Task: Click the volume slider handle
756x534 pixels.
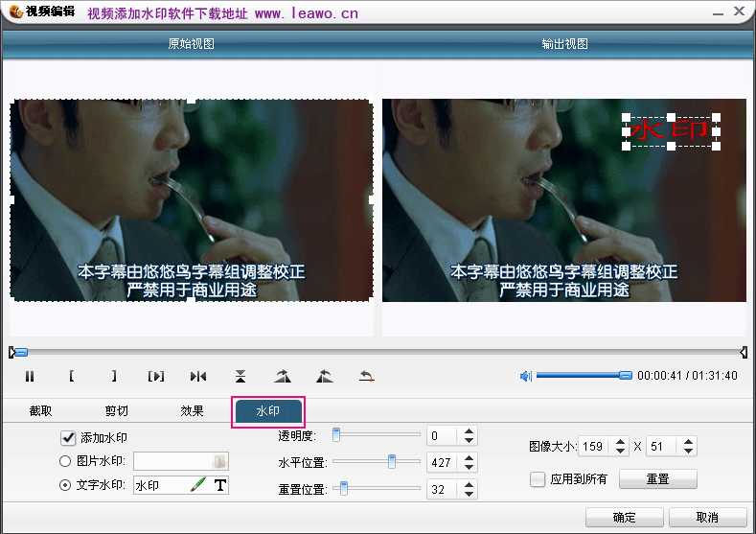Action: coord(626,375)
